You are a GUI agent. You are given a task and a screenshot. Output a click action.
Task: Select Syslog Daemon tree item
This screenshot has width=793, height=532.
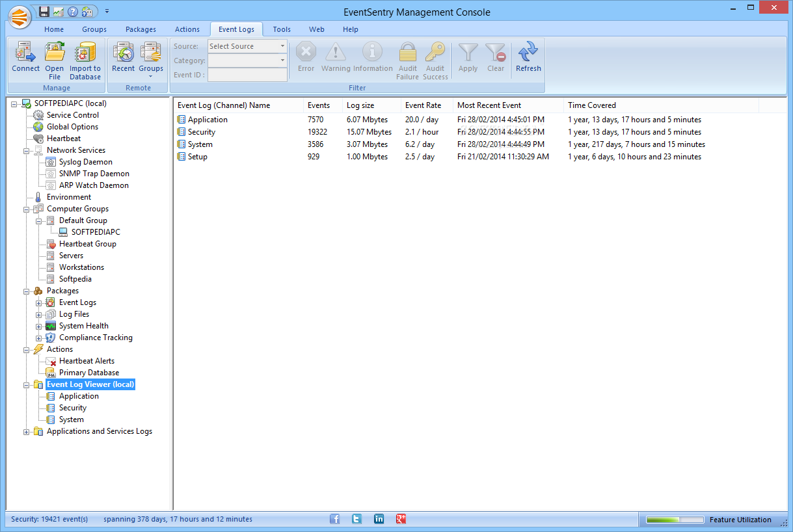[x=86, y=162]
